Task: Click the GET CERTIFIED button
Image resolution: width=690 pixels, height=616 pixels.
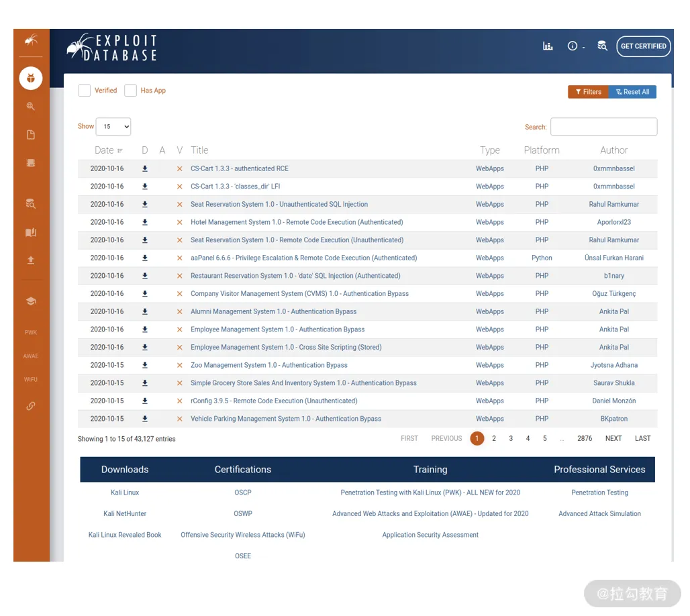Action: tap(644, 46)
